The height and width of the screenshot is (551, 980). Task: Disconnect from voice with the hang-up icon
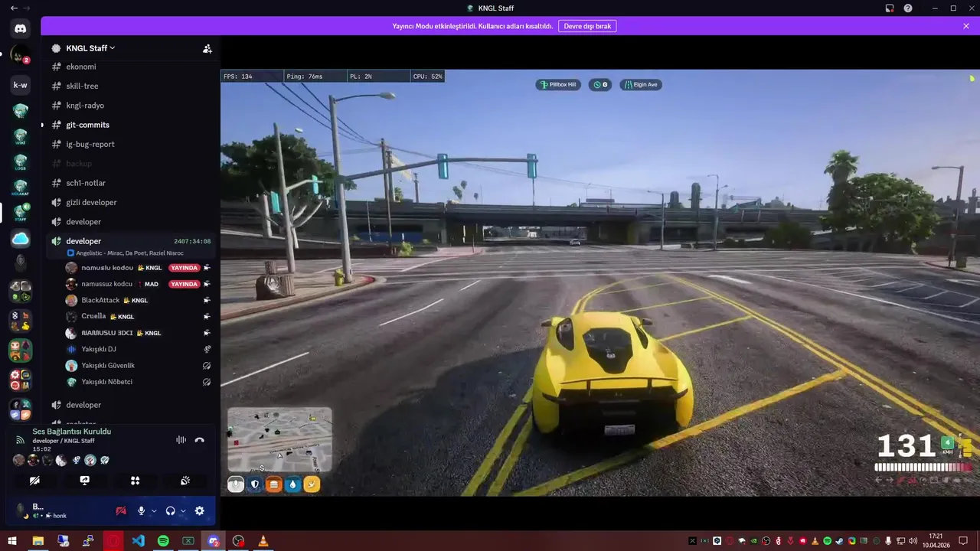(200, 440)
